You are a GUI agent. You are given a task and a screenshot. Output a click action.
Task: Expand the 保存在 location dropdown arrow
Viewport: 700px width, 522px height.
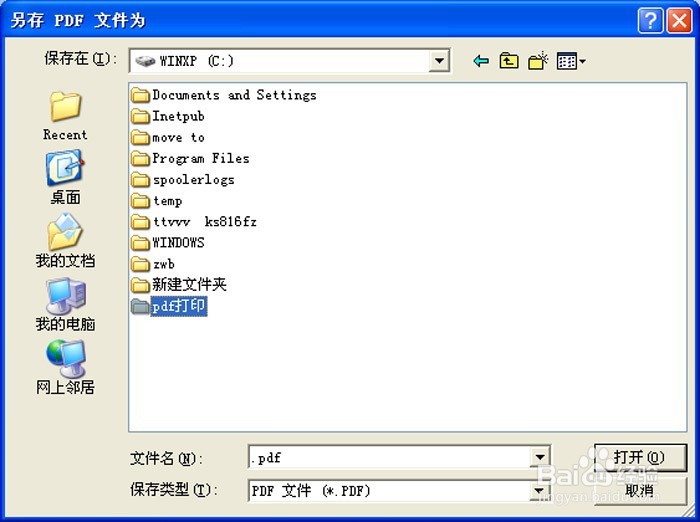tap(439, 61)
